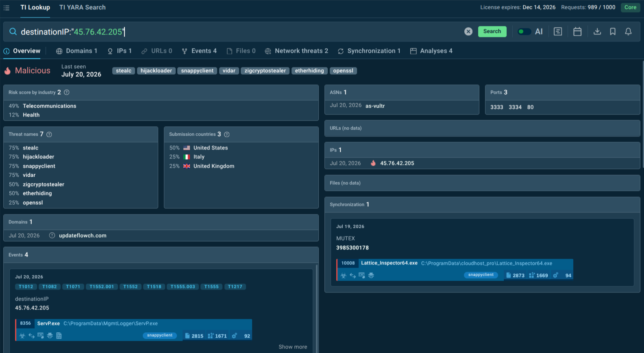Screen dimensions: 644x353
Task: Click the biohazard icon on ServP.exe row
Action: pyautogui.click(x=22, y=336)
